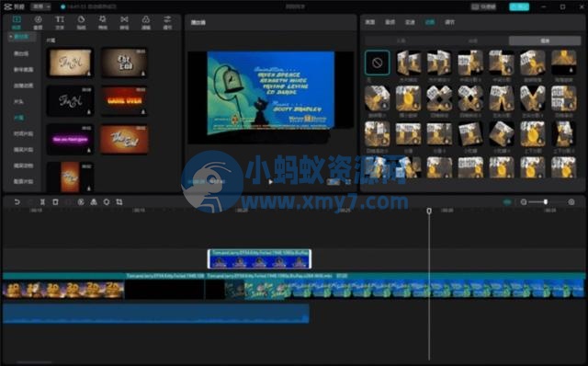588x366 pixels.
Task: Adjust the timeline zoom slider handle
Action: [546, 202]
